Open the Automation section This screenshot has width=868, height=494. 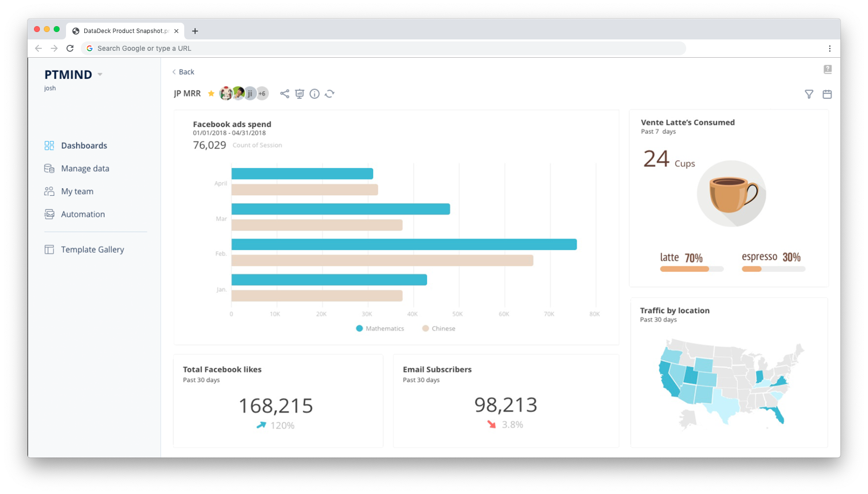83,214
